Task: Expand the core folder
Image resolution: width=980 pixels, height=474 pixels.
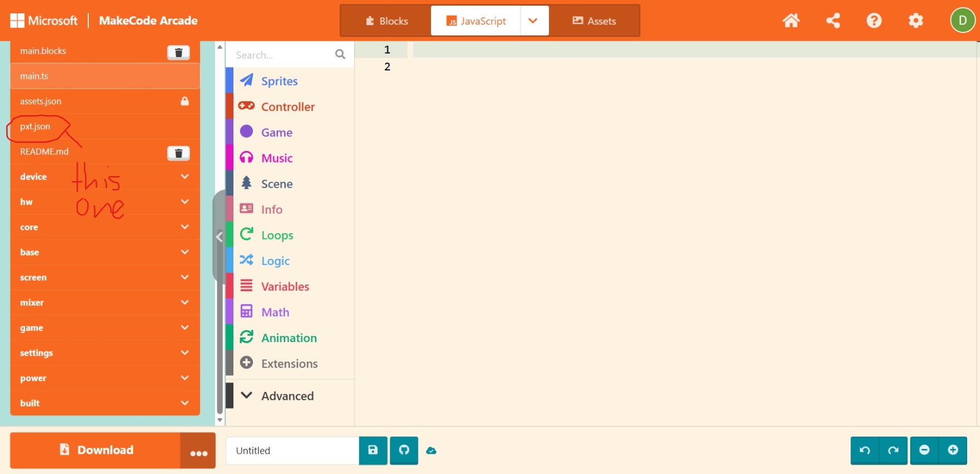Action: pyautogui.click(x=105, y=227)
